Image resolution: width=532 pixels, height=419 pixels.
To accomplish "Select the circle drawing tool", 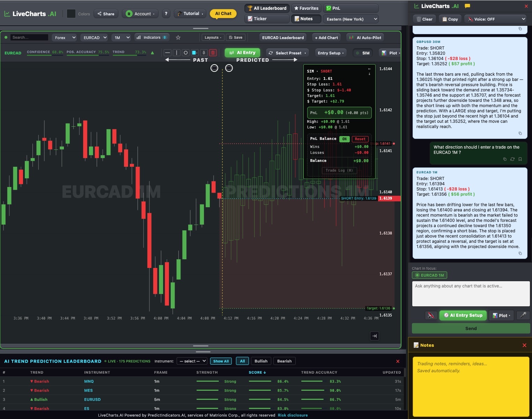I will click(x=186, y=53).
